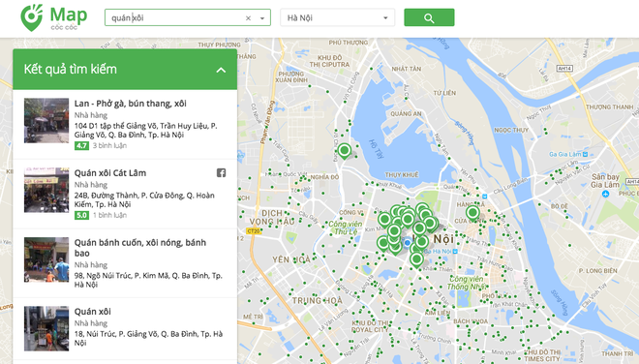The height and width of the screenshot is (364, 639).
Task: Click the blue current-location dot on the map
Action: click(407, 243)
